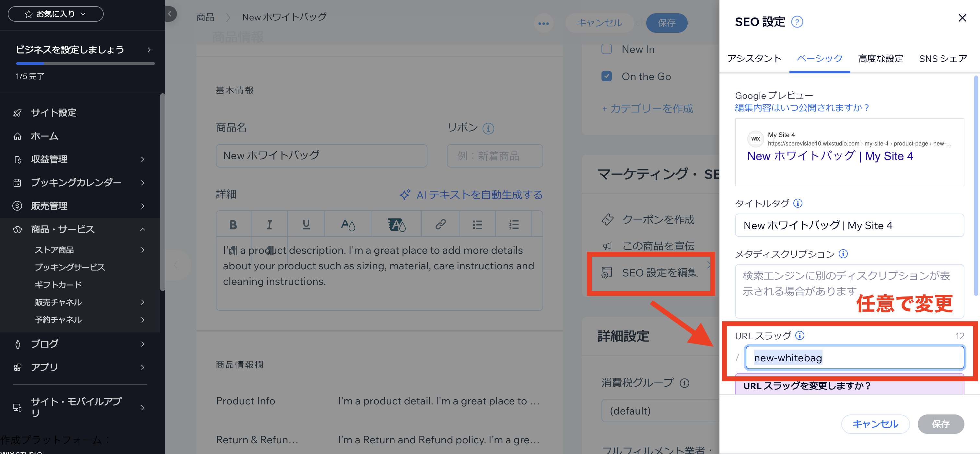Click the top bar 保存 button
980x454 pixels.
pos(667,23)
